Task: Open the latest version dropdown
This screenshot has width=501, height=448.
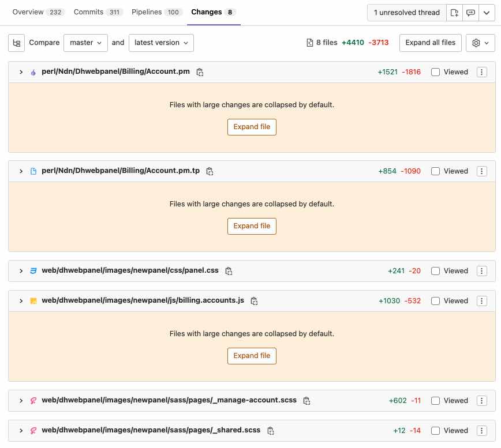Action: (161, 43)
